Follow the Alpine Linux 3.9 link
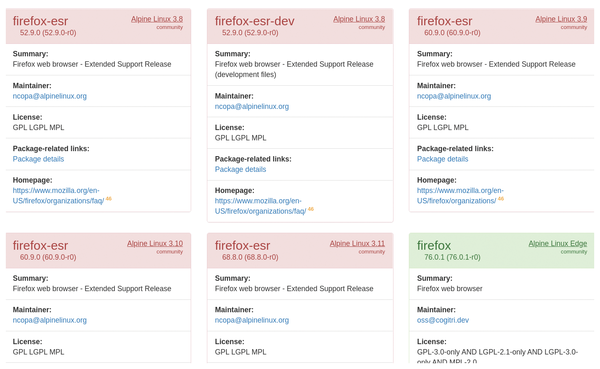 coord(561,19)
